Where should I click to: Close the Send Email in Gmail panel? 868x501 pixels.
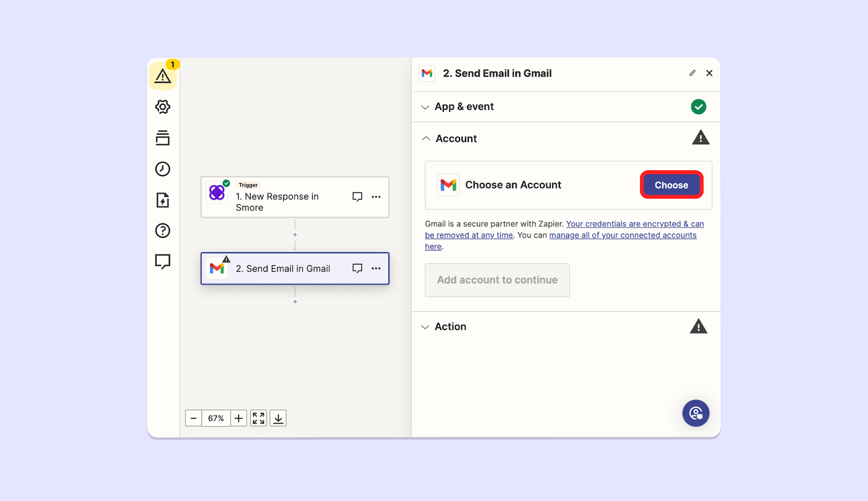coord(709,73)
